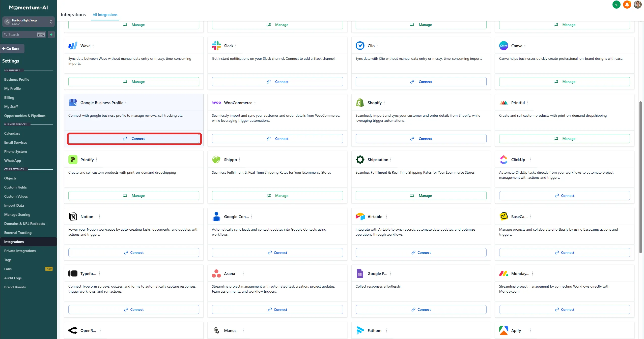Viewport: 644px width, 339px height.
Task: Switch to the All Integrations tab
Action: [105, 15]
